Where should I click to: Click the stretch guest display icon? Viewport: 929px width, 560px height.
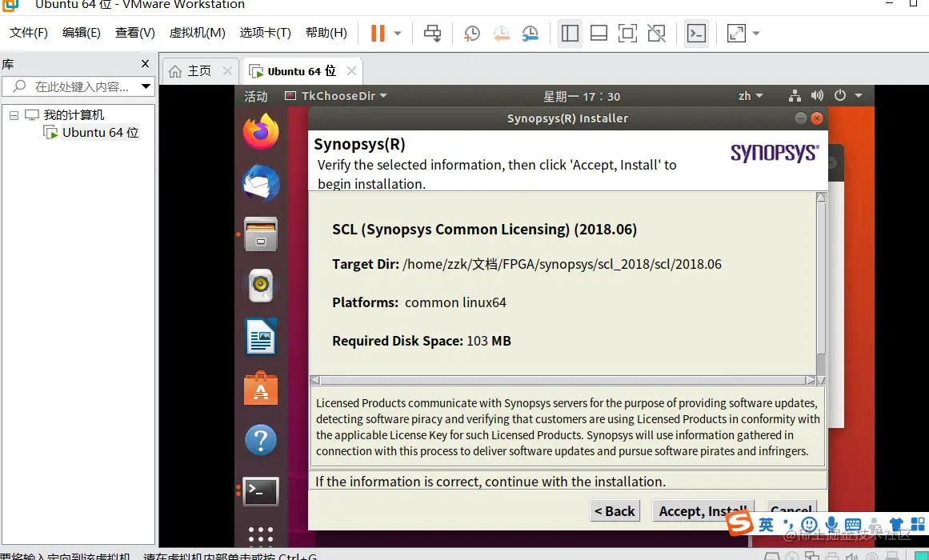(x=736, y=33)
